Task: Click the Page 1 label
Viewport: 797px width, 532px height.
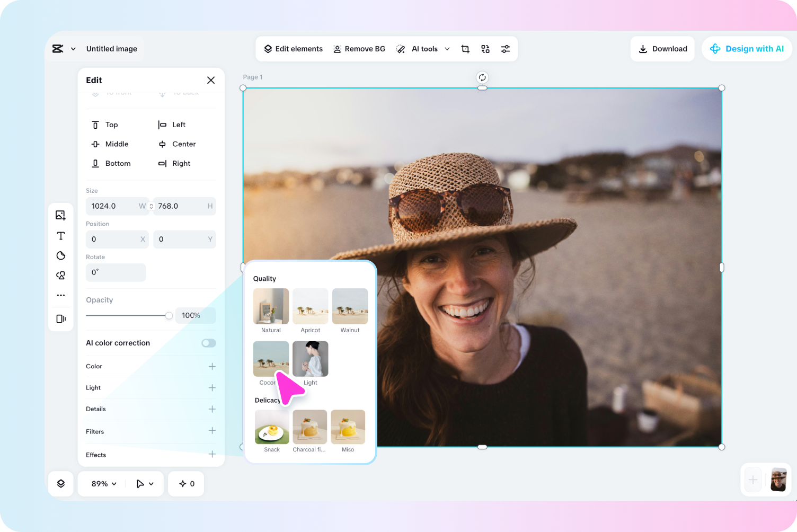Action: [253, 77]
